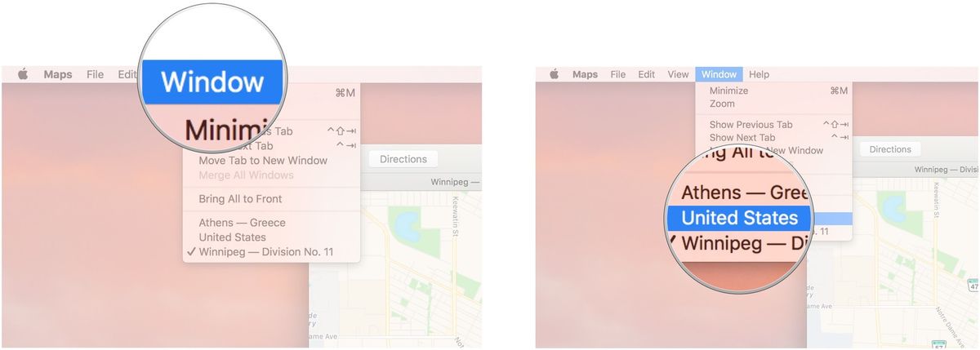The height and width of the screenshot is (350, 980).
Task: Click the route 47 highway shield on map
Action: (x=974, y=286)
